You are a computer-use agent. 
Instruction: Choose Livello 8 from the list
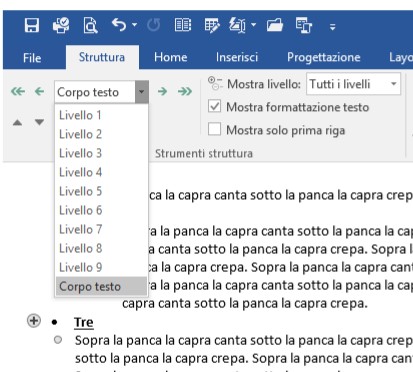101,248
